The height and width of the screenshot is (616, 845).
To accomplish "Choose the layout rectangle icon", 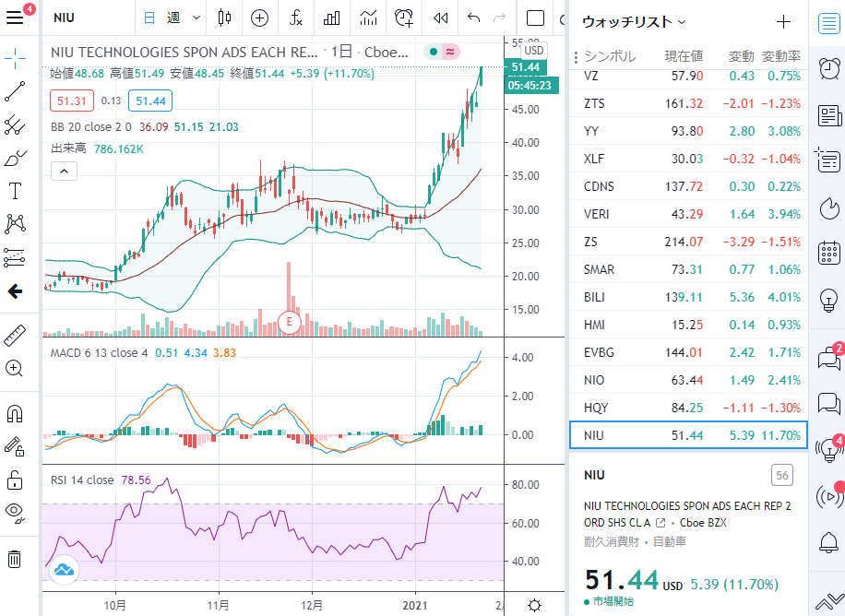I will tap(535, 18).
